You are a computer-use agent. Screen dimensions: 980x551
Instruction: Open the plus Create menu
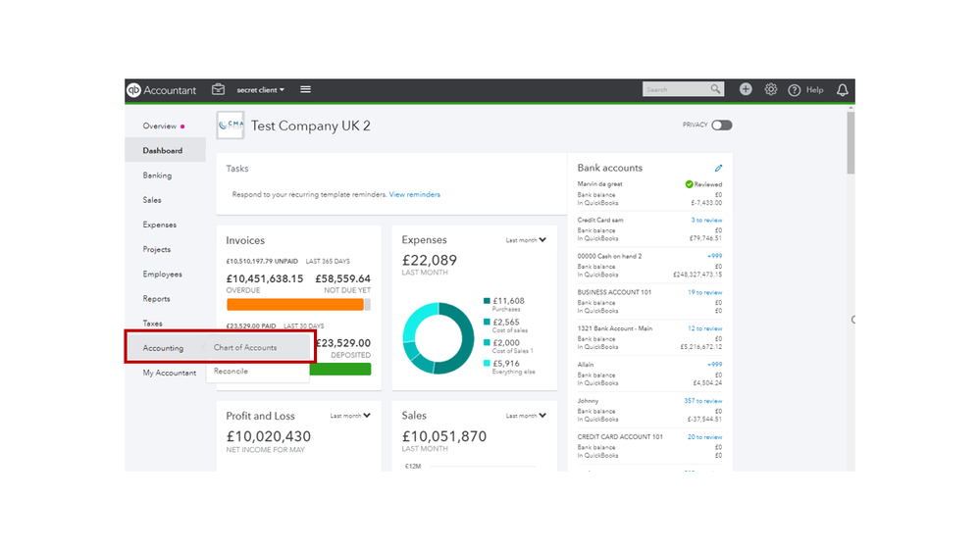coord(745,89)
